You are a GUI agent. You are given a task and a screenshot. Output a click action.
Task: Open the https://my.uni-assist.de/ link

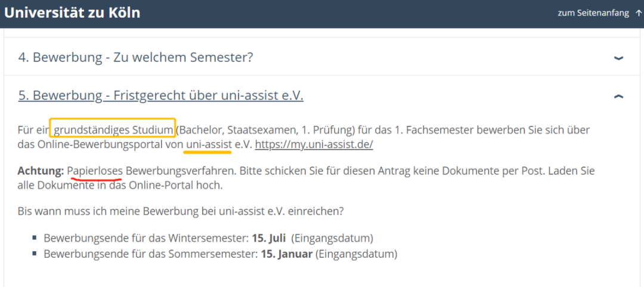coord(314,144)
